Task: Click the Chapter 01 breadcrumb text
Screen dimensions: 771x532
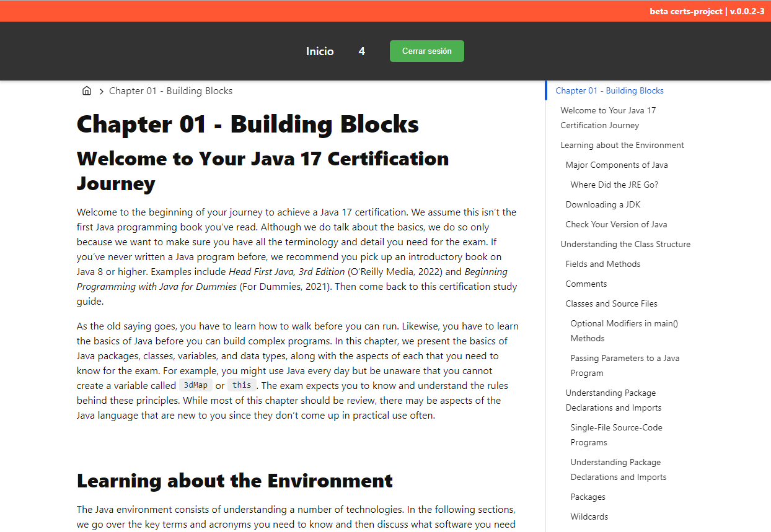Action: pyautogui.click(x=170, y=91)
